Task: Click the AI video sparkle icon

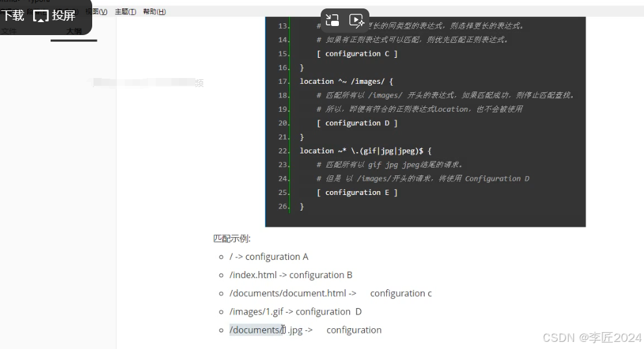Action: pyautogui.click(x=356, y=20)
